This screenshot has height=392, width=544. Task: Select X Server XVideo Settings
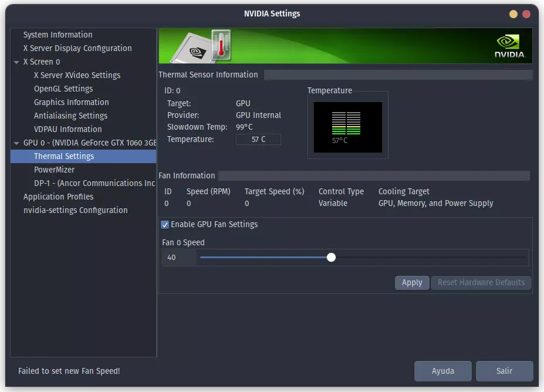(x=77, y=75)
